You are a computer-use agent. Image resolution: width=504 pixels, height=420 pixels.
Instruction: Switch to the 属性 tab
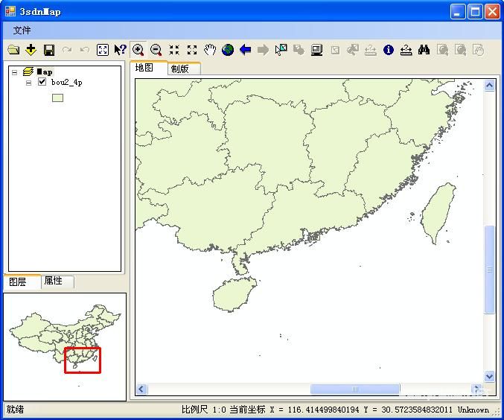point(54,281)
